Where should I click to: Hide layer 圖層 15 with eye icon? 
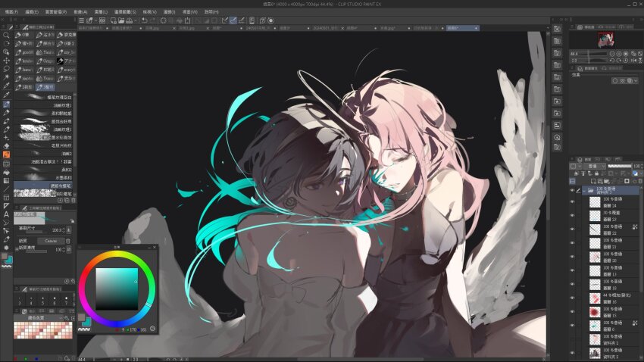click(572, 311)
